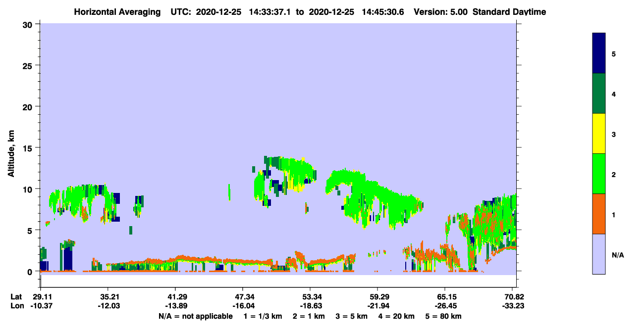Click the dark green colorbar segment labeled 4
The image size is (644, 330).
(x=599, y=94)
